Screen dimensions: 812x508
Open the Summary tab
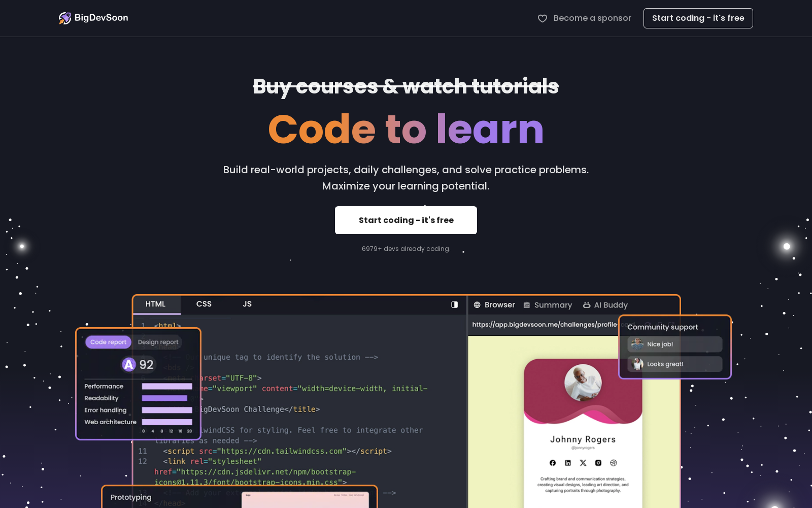coord(548,305)
